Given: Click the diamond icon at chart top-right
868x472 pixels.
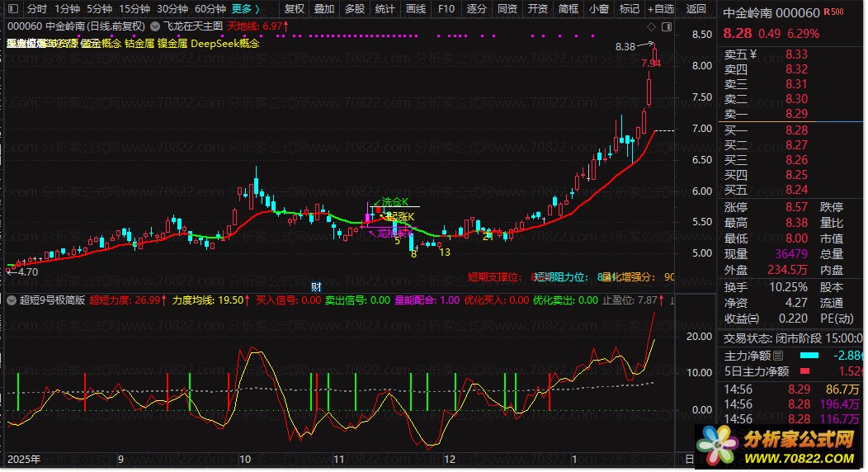Looking at the screenshot, I should (651, 26).
